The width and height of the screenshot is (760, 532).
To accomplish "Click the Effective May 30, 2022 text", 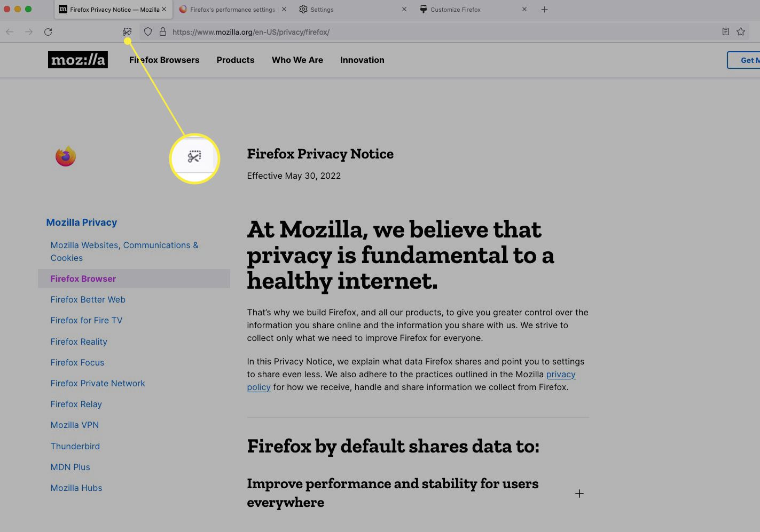I will (x=294, y=176).
